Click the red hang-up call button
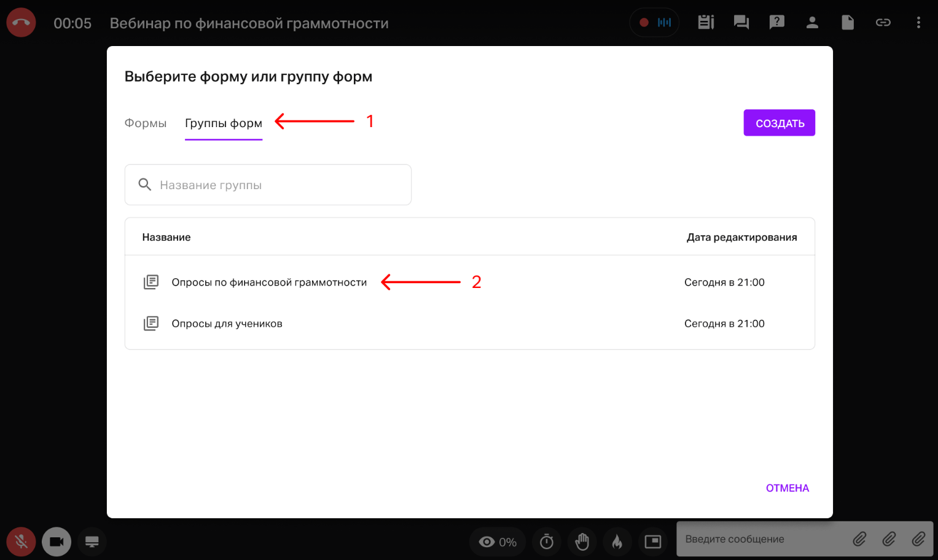This screenshot has width=938, height=560. pos(21,23)
